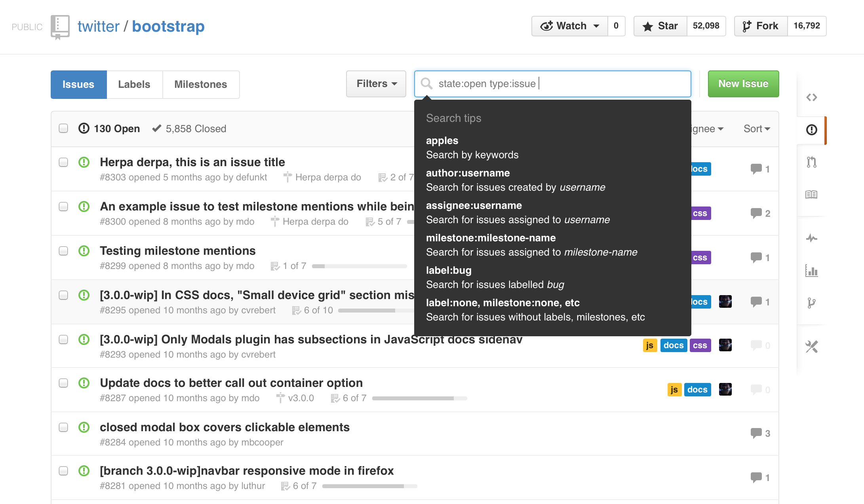Open the twitter owner link

tap(98, 27)
